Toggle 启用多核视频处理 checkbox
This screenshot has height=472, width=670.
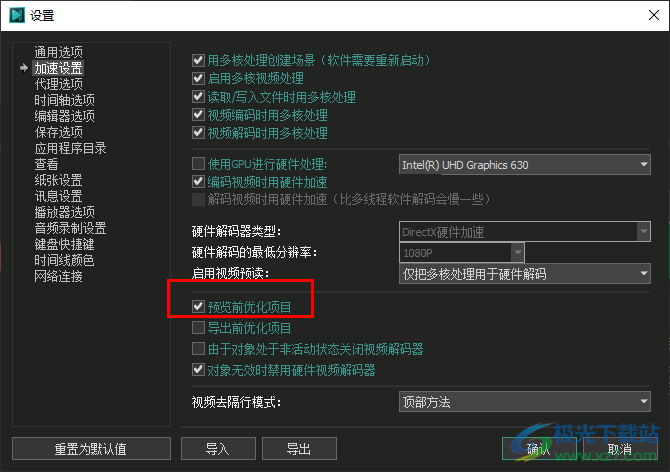pos(198,78)
